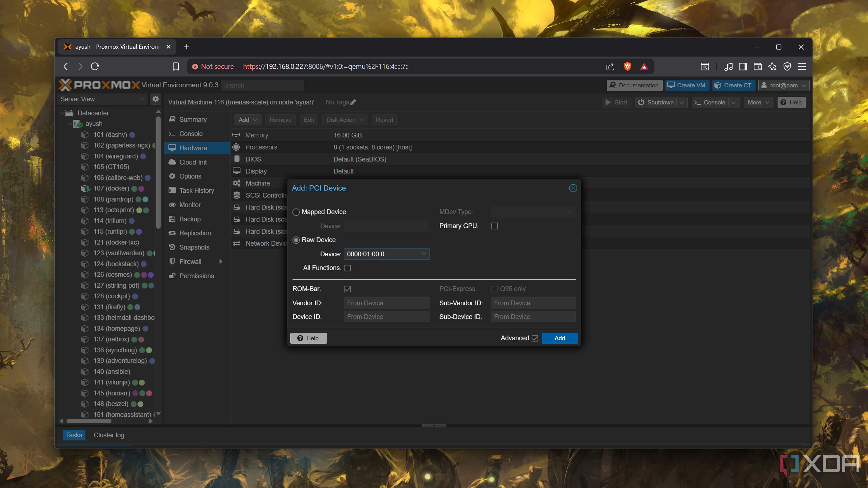This screenshot has width=868, height=488.
Task: Open the Backup section
Action: coord(190,219)
